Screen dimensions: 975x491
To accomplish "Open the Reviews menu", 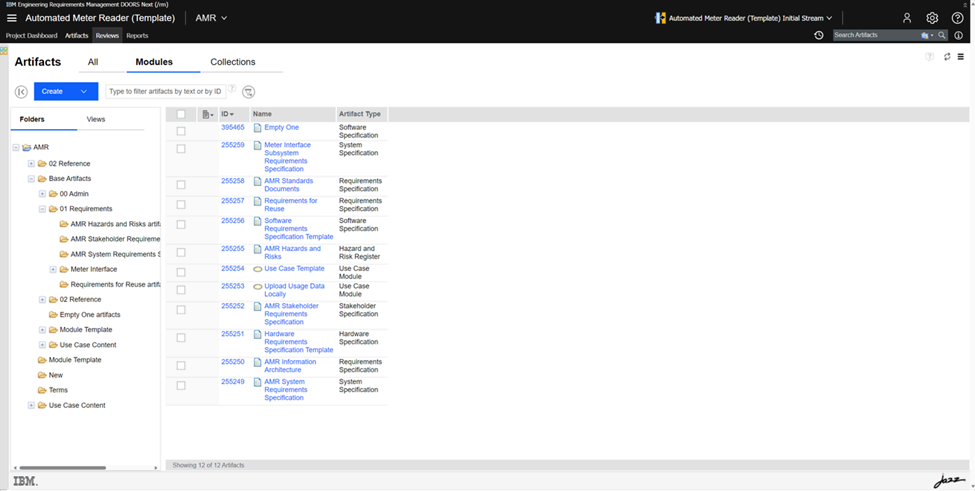I will [x=107, y=35].
